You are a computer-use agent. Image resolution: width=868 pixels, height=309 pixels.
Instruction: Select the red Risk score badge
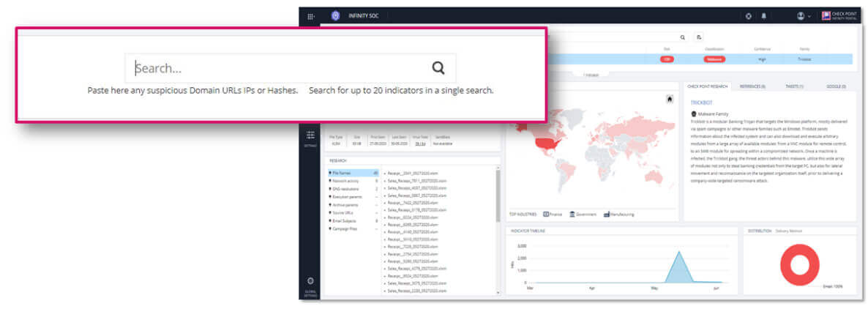[667, 59]
